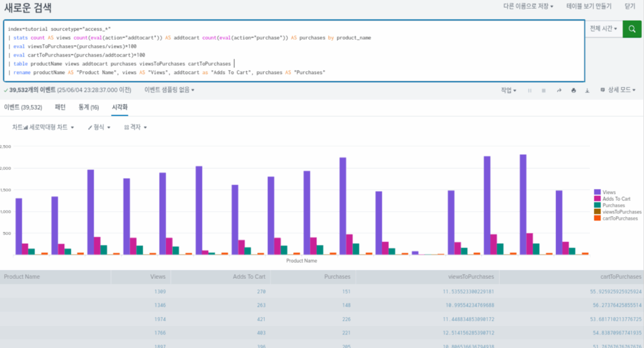This screenshot has width=644, height=348.
Task: Click Adds To Cart value 270
Action: [x=261, y=291]
